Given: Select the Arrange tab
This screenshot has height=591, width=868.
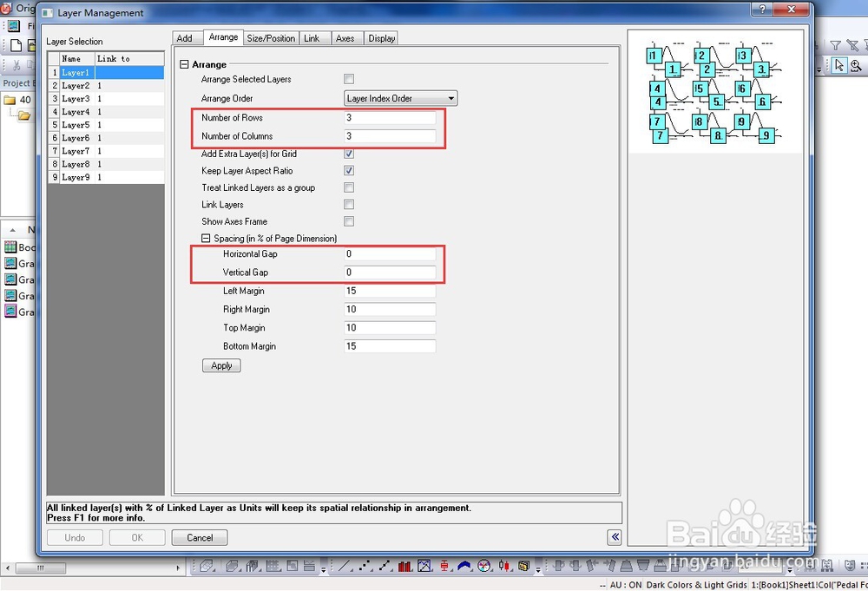Looking at the screenshot, I should [x=224, y=37].
